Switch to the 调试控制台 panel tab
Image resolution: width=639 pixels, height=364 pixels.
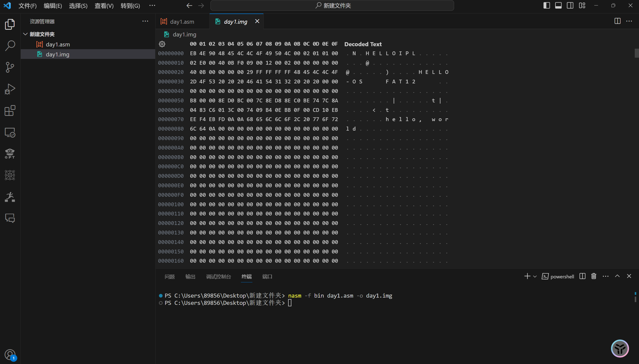click(x=218, y=277)
